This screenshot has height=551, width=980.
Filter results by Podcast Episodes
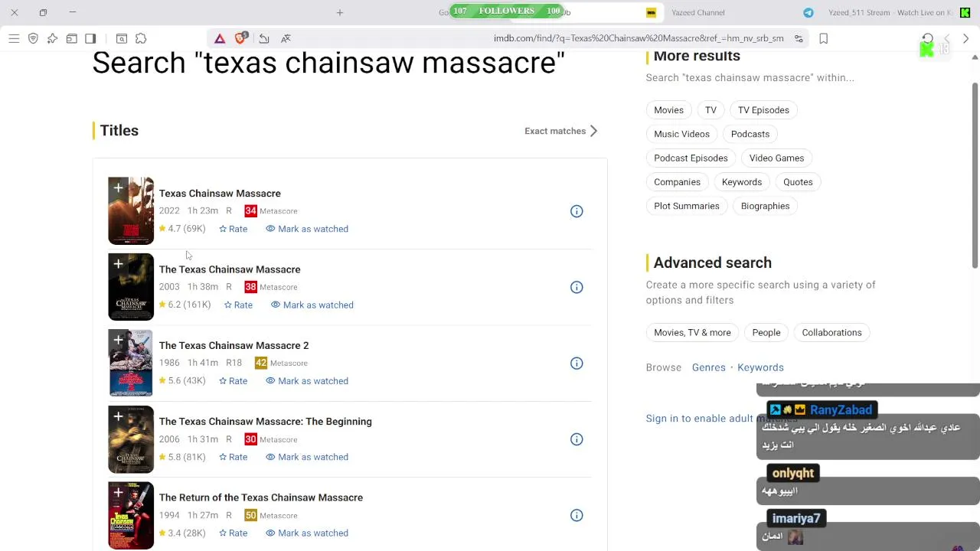click(691, 158)
